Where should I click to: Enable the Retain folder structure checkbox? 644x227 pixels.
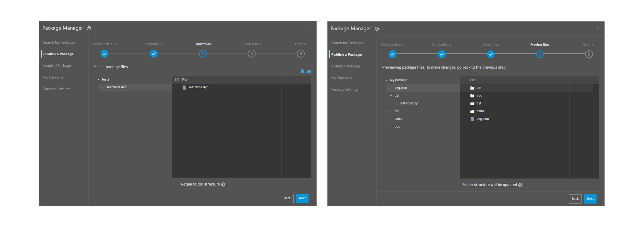(177, 184)
